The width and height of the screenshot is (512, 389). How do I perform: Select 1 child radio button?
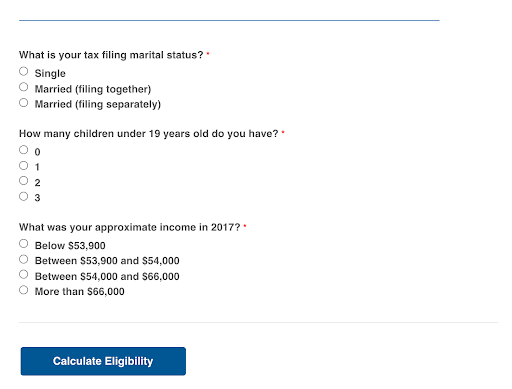pyautogui.click(x=23, y=166)
